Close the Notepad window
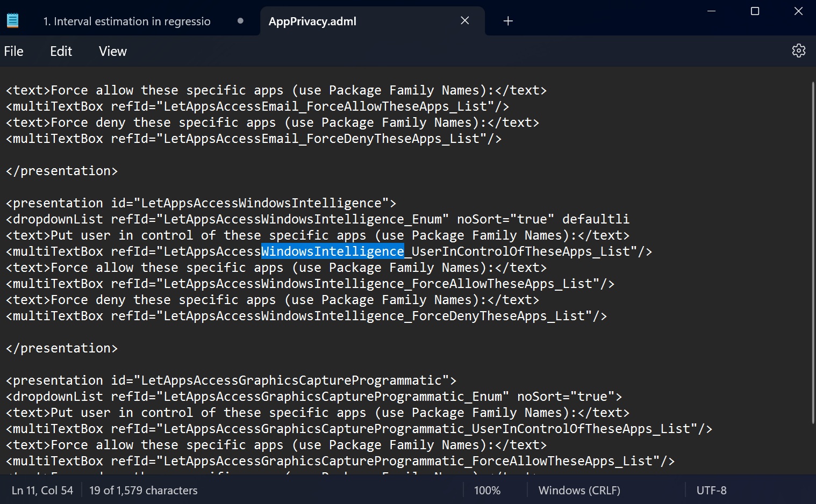 tap(798, 11)
